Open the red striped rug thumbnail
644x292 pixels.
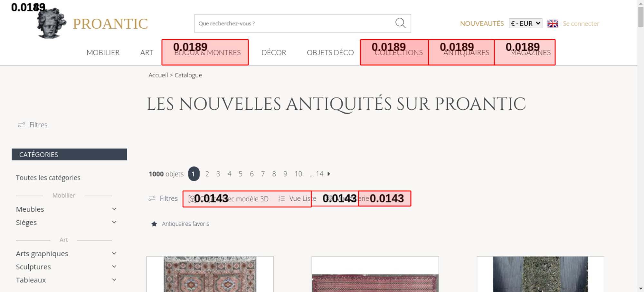(375, 274)
